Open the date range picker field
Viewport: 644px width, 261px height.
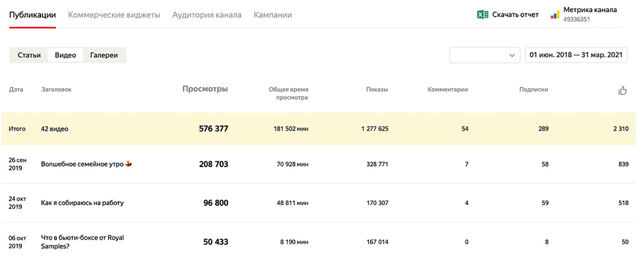[x=576, y=55]
